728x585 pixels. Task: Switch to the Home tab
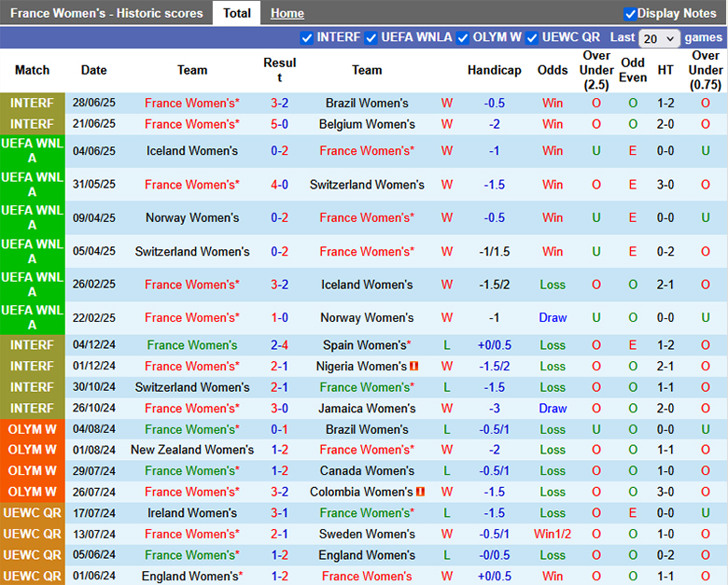287,13
